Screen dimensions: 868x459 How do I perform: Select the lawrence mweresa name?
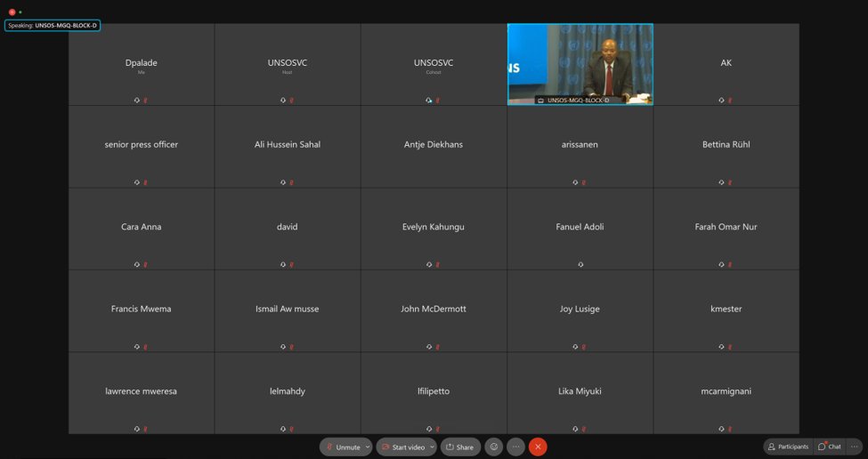click(142, 391)
